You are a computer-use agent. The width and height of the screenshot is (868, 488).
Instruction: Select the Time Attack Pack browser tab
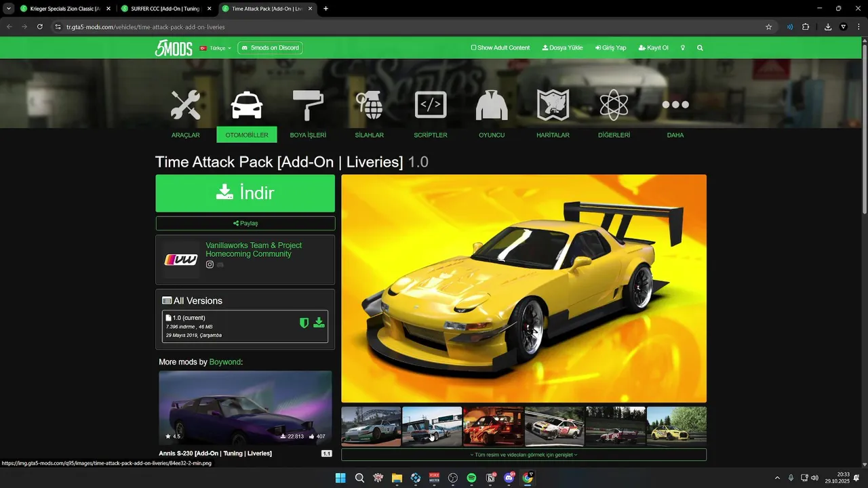coord(267,9)
